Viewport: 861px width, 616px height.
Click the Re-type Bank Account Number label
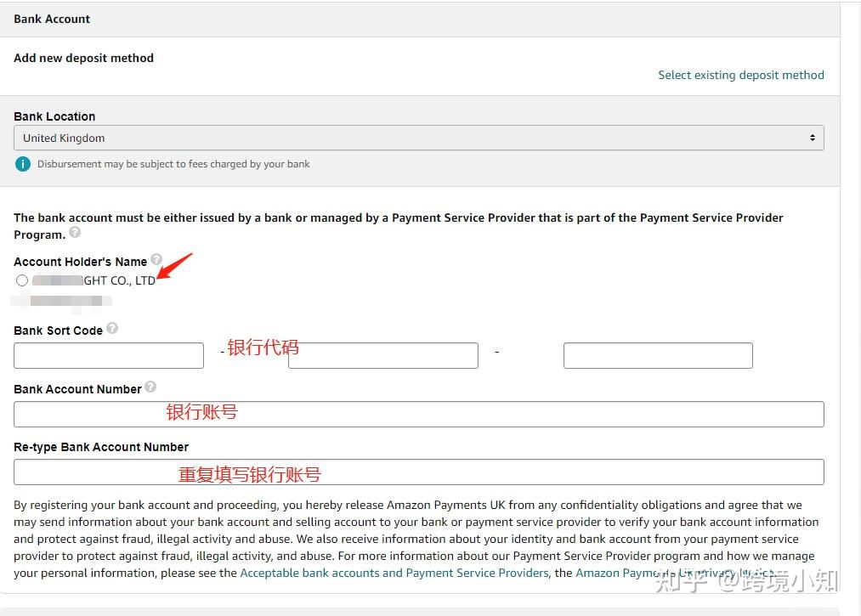coord(101,447)
